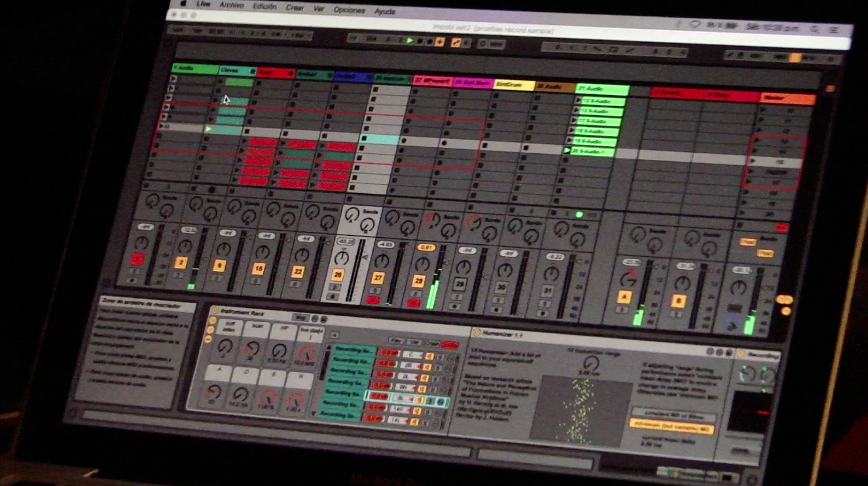Launch the bottom green clip in the 21 Audio group
Screen dimensions: 868x486
568,151
